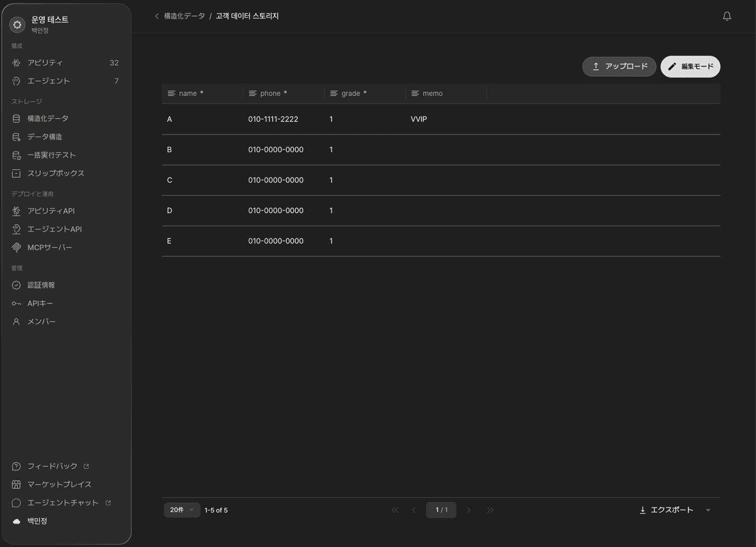Viewport: 756px width, 547px height.
Task: Click the フィードバック question icon
Action: [16, 466]
